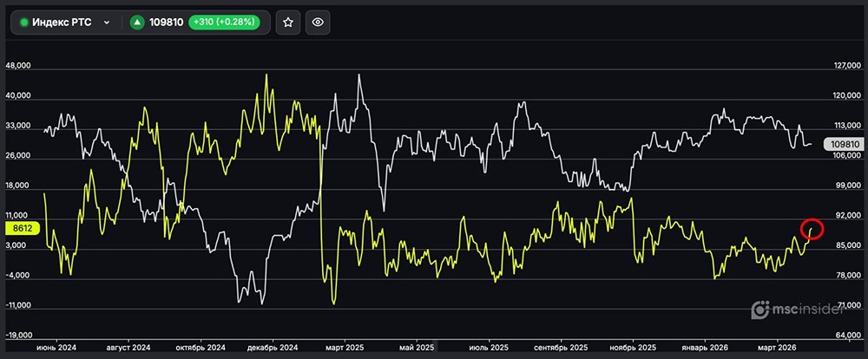The width and height of the screenshot is (868, 359).
Task: Click the red circle marker on the chart
Action: pyautogui.click(x=812, y=228)
